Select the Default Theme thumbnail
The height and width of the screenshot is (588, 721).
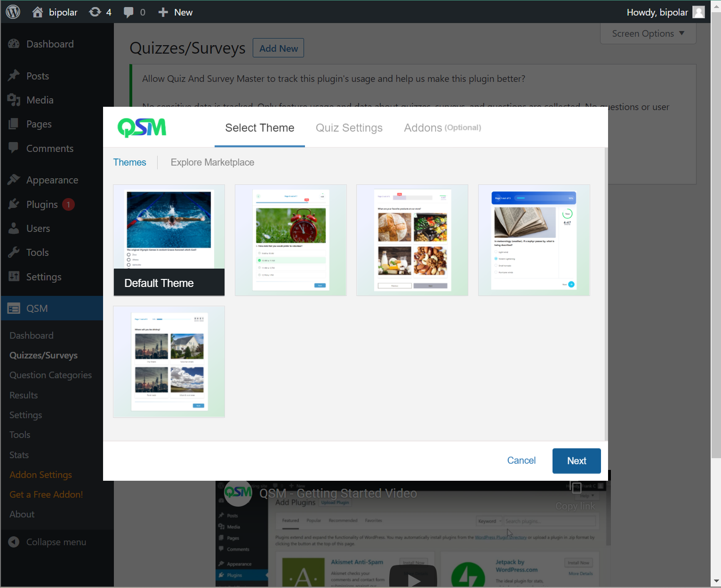169,240
